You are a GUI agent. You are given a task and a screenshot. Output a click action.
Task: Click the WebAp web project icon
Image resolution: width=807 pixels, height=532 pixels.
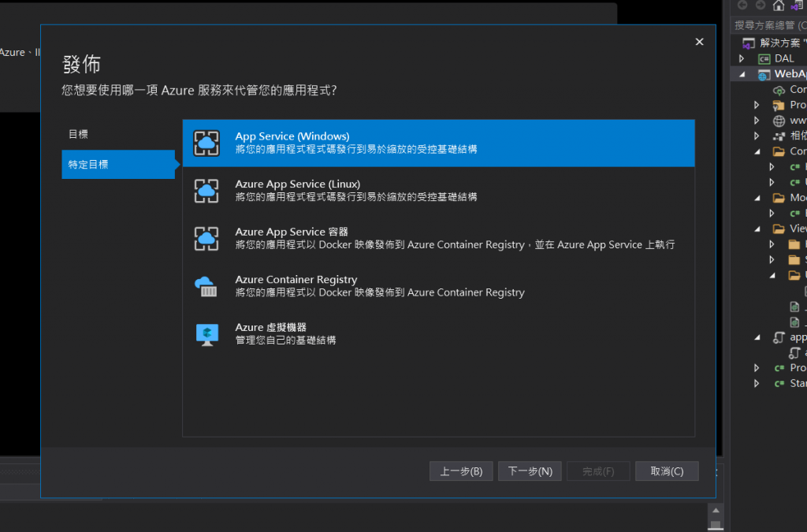coord(764,75)
